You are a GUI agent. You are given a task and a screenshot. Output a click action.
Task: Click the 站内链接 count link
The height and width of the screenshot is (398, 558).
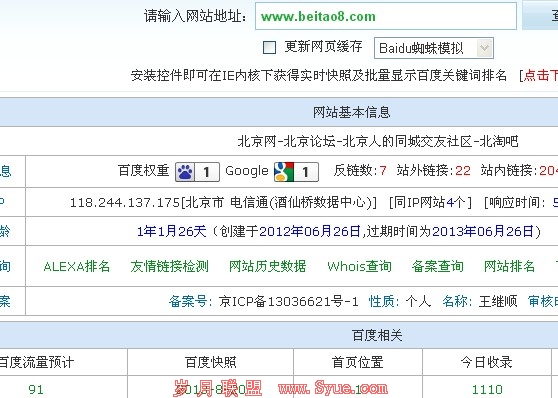tap(548, 171)
